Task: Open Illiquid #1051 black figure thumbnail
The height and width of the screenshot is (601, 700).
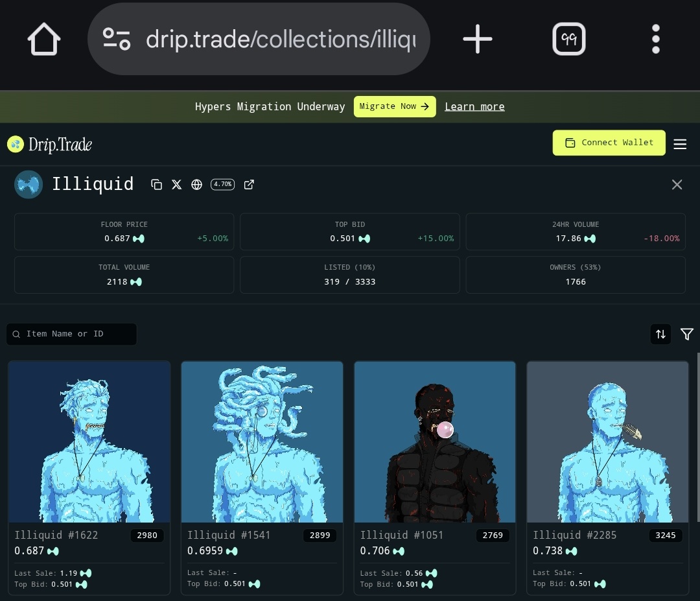Action: [x=435, y=442]
